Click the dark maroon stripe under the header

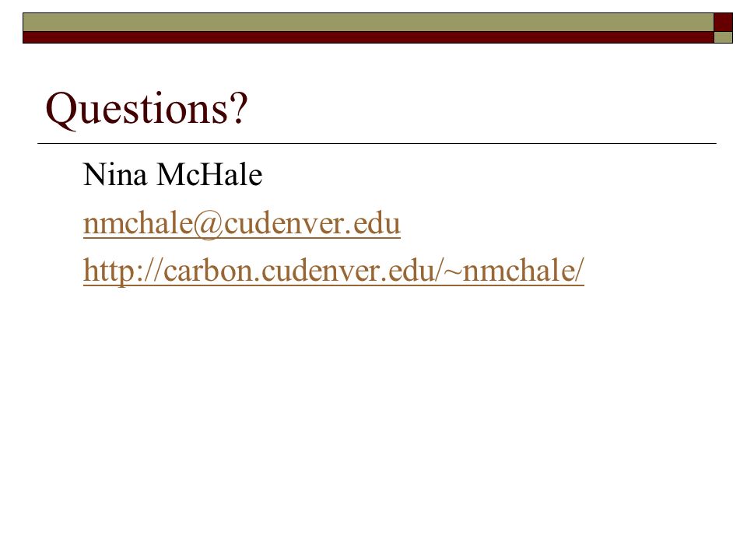[368, 37]
